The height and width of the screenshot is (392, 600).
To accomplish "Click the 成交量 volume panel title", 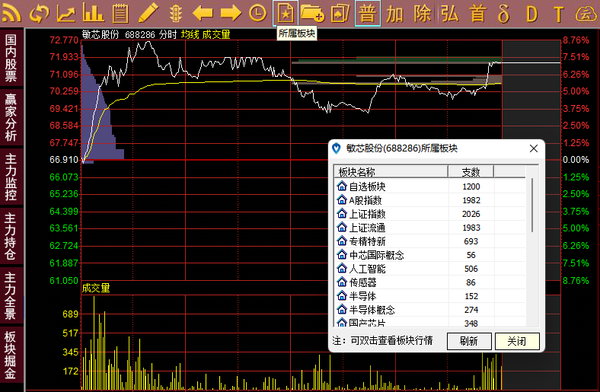I will coord(96,288).
